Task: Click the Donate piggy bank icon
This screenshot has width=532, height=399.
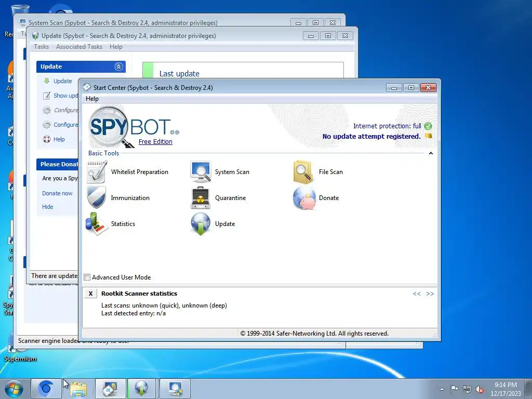Action: (304, 197)
